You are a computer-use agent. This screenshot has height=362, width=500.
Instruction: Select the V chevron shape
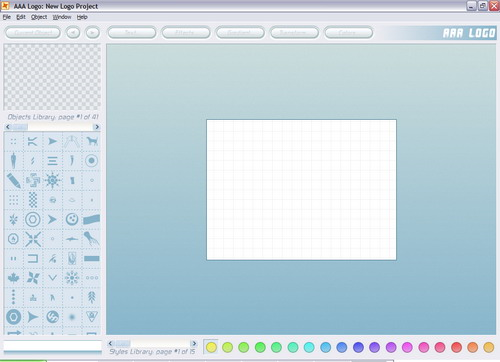[x=52, y=278]
